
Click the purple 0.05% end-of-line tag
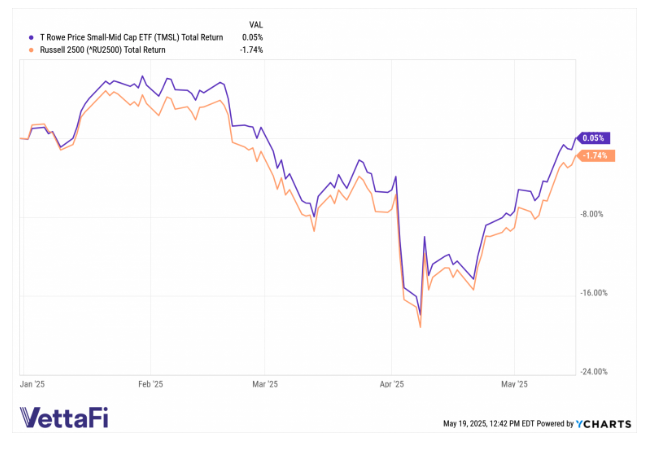point(594,138)
